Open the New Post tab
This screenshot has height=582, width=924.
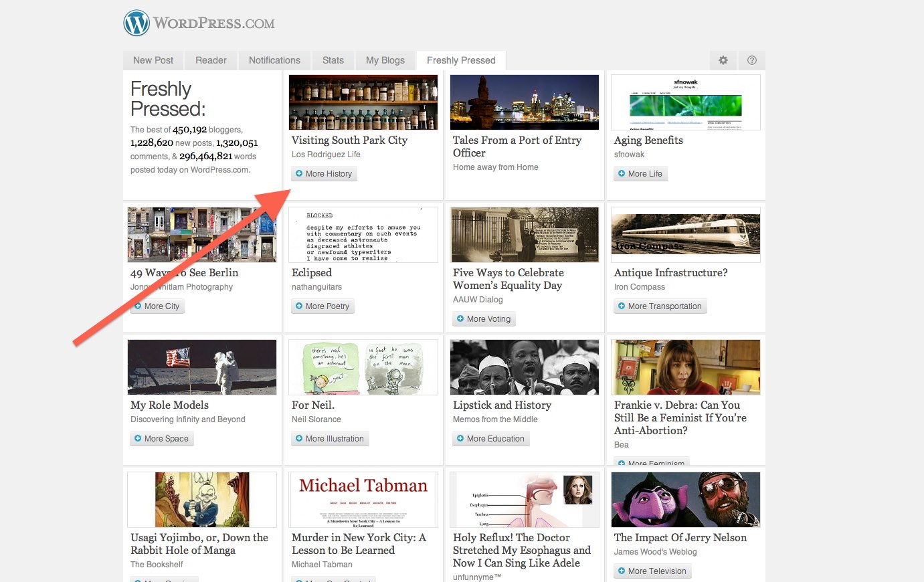153,60
